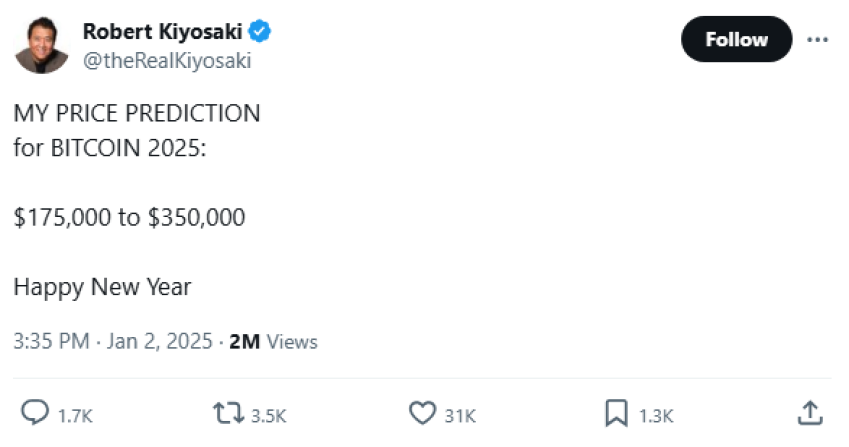The height and width of the screenshot is (447, 849).
Task: Repost the tweet using the retweet icon
Action: point(231,412)
